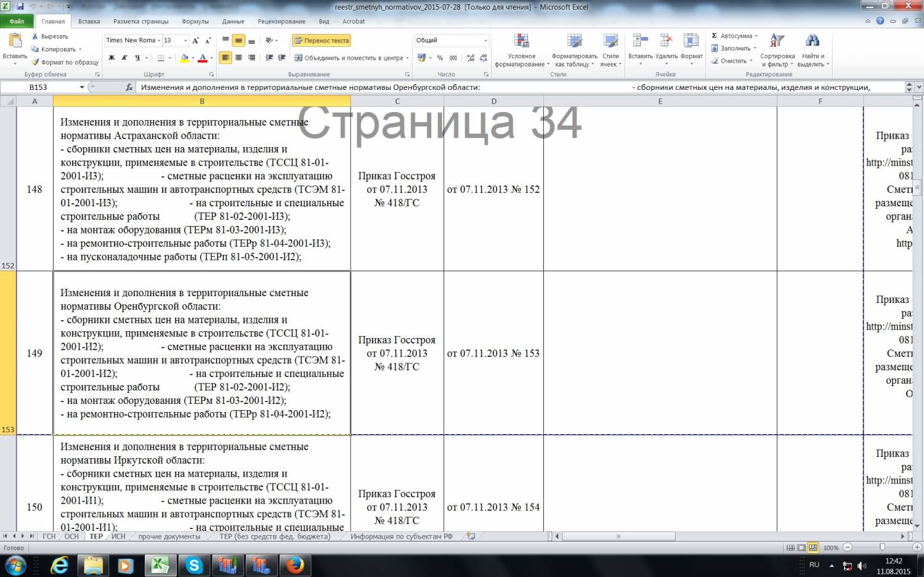Switch to the прочие документы sheet tab
Image resolution: width=924 pixels, height=577 pixels.
point(169,536)
